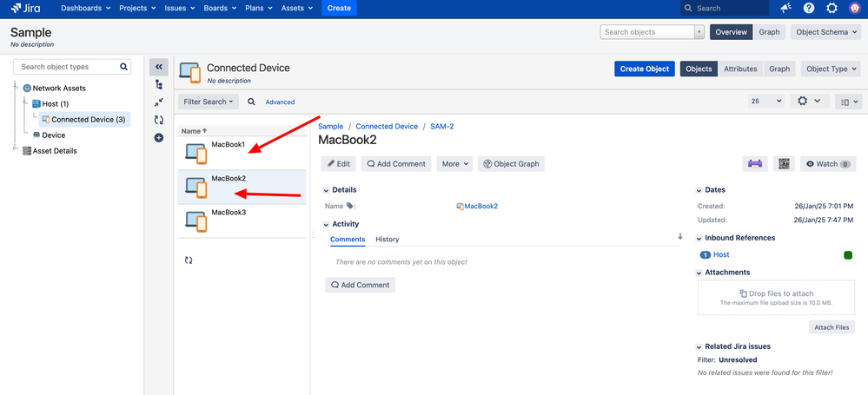Viewport: 868px width, 395px height.
Task: Switch to the Attributes tab
Action: click(x=740, y=69)
